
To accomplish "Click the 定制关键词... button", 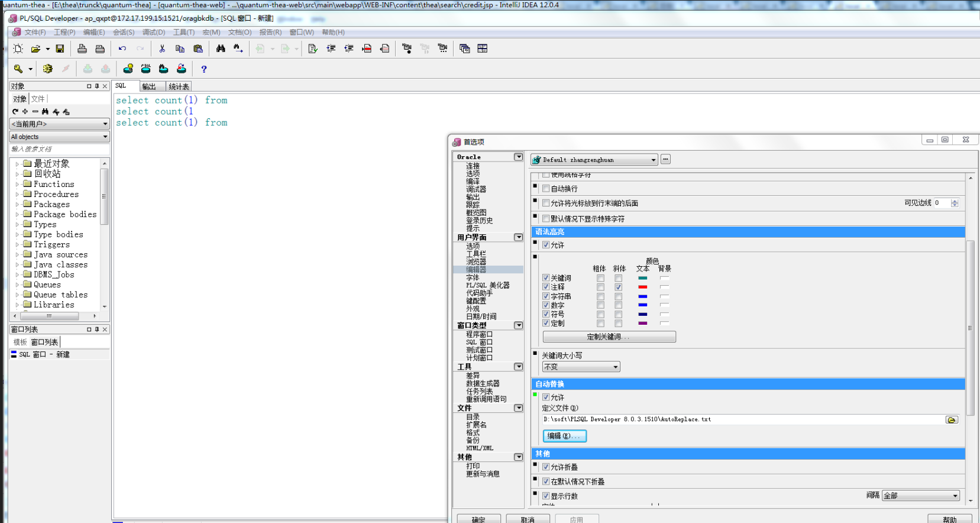I will click(x=609, y=337).
